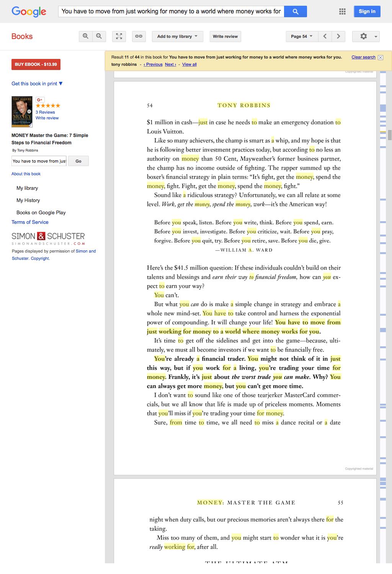Open the Page 54 dropdown

302,36
